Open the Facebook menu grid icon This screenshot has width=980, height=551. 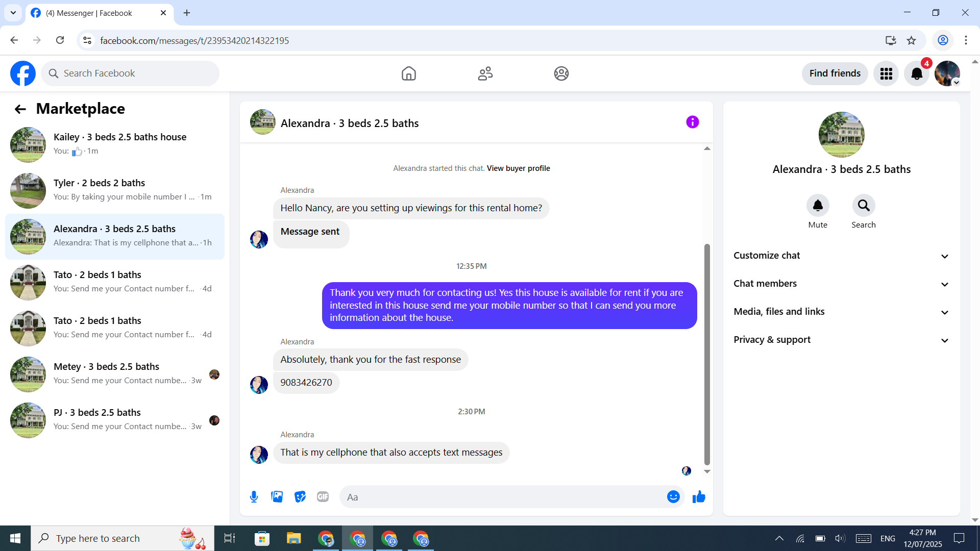(x=886, y=74)
